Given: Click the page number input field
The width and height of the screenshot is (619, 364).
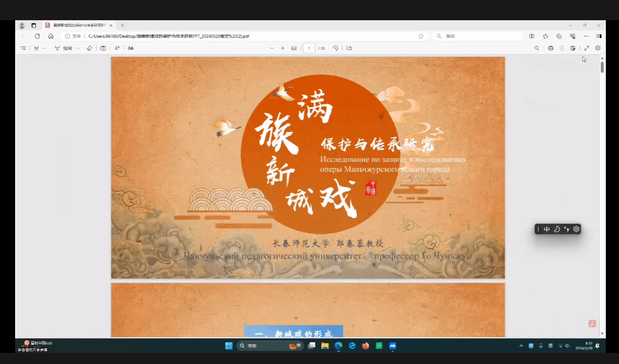Looking at the screenshot, I should click(x=308, y=48).
